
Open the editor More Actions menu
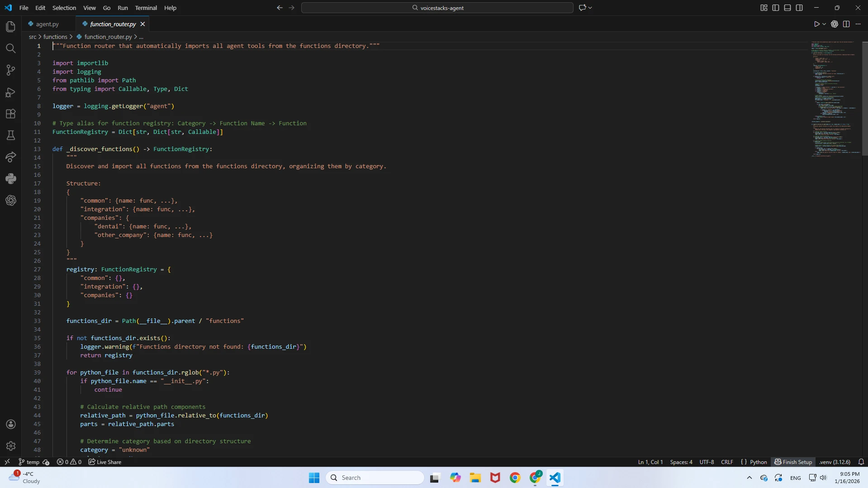click(858, 24)
